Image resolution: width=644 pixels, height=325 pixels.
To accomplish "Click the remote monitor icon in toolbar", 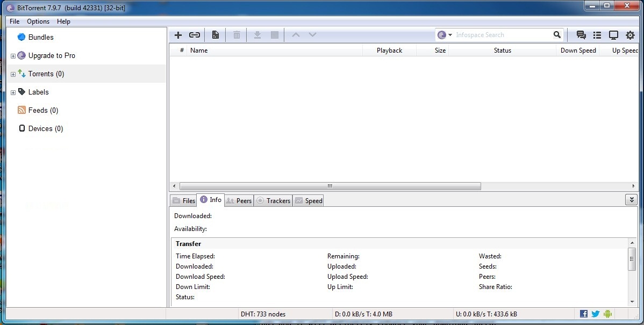I will pos(613,35).
